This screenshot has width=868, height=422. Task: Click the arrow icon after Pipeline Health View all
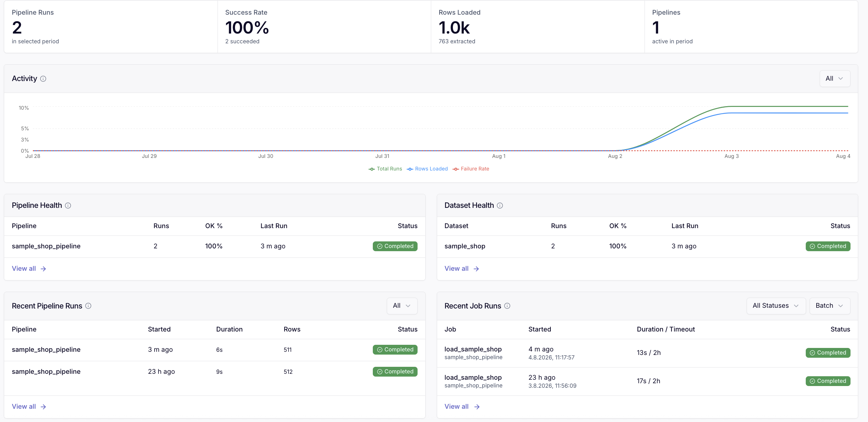click(x=43, y=269)
